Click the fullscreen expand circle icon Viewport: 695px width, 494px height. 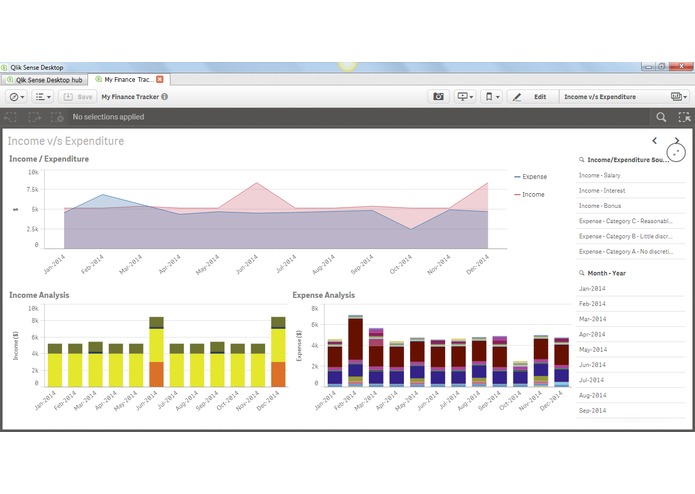pos(676,153)
